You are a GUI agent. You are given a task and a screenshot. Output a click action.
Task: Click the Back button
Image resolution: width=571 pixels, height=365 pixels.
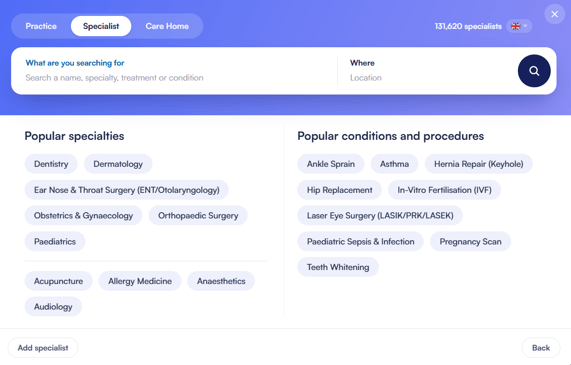541,348
